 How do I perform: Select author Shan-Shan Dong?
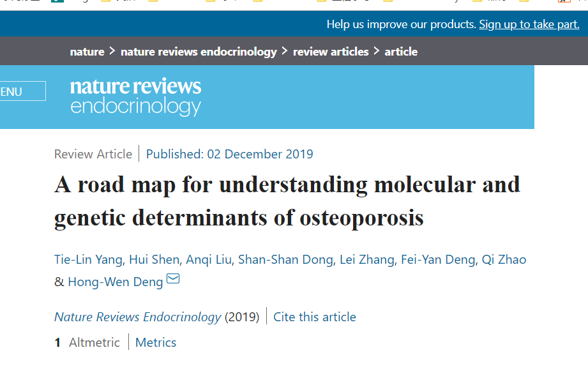(x=285, y=259)
